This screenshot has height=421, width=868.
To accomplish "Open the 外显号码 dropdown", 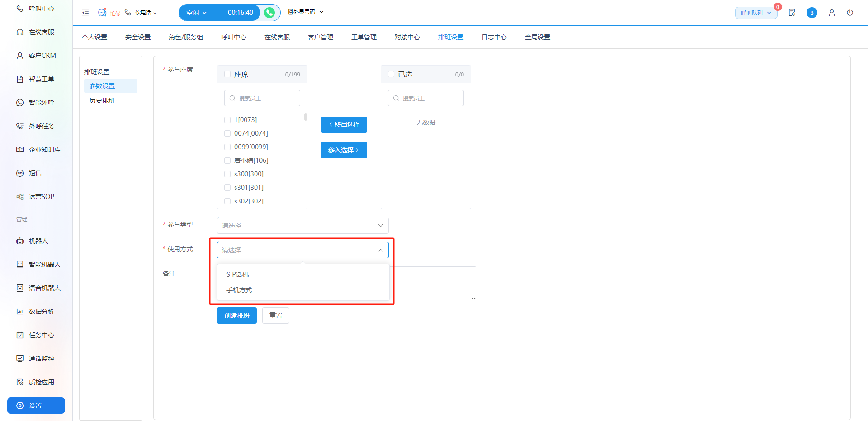I will (306, 12).
